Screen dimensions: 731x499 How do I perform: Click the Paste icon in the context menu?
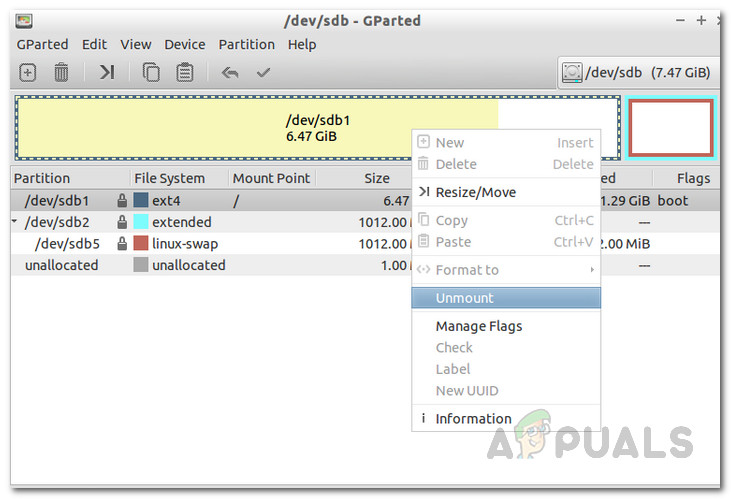(x=423, y=241)
